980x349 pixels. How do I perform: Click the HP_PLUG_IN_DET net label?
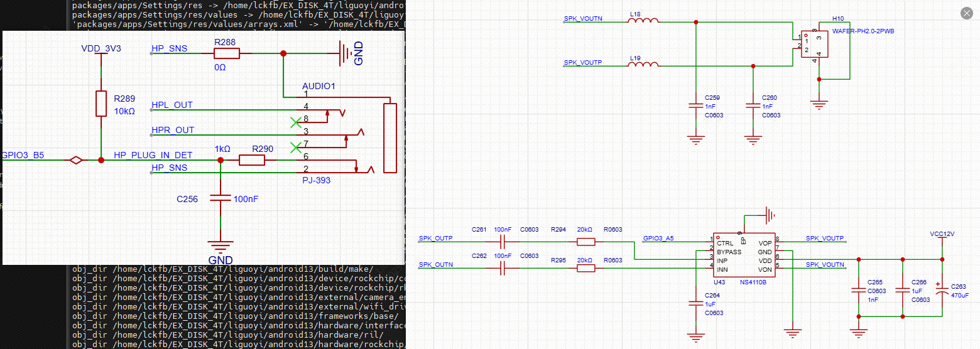[153, 155]
